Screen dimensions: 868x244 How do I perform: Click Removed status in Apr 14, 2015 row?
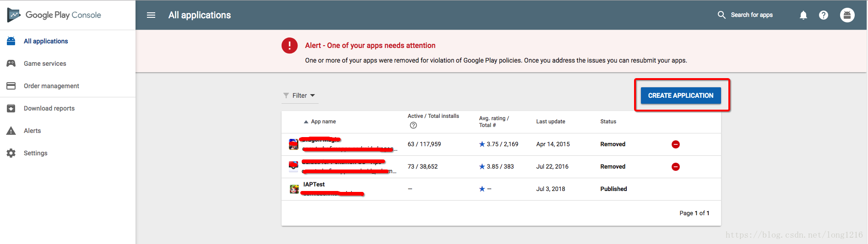[x=613, y=144]
